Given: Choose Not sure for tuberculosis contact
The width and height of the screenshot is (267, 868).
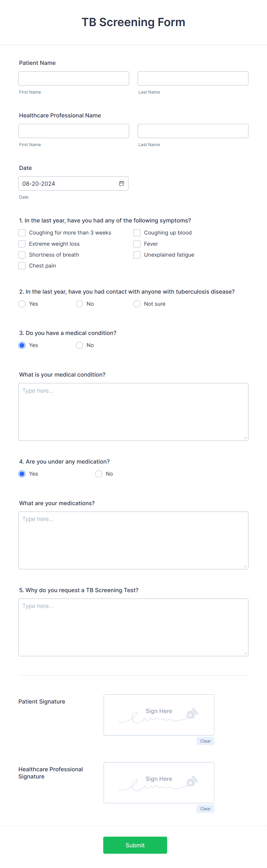Looking at the screenshot, I should tap(137, 304).
